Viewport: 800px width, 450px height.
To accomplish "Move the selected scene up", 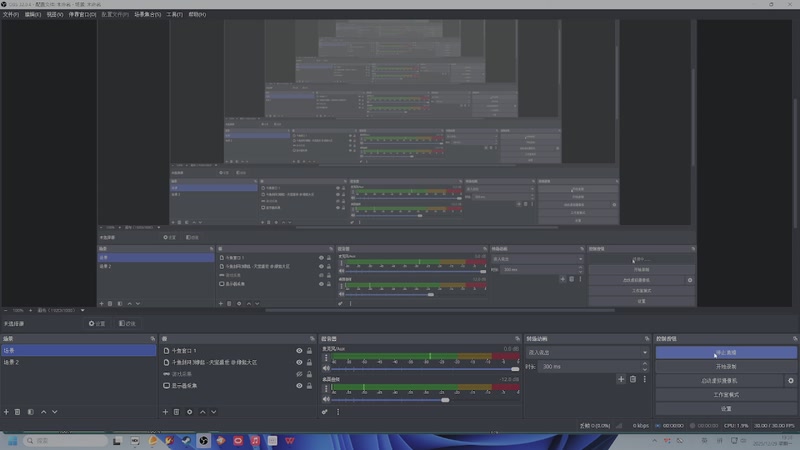I will click(43, 412).
